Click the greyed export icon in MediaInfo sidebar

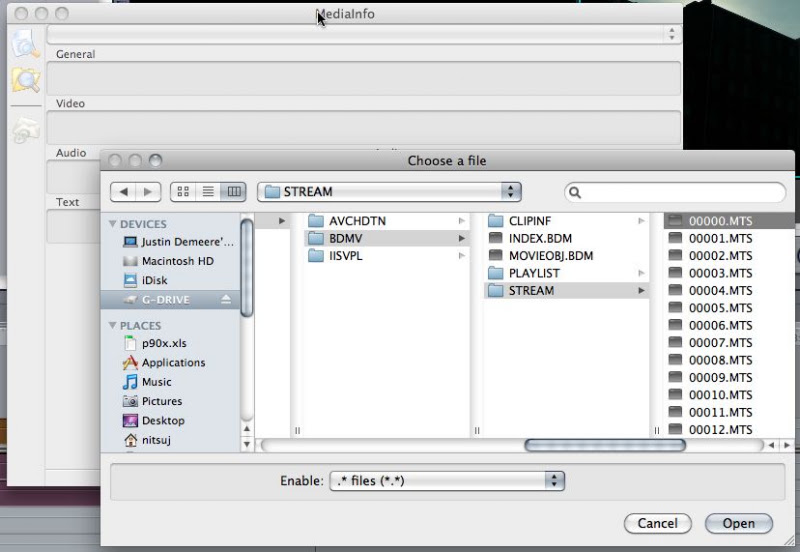tap(26, 130)
